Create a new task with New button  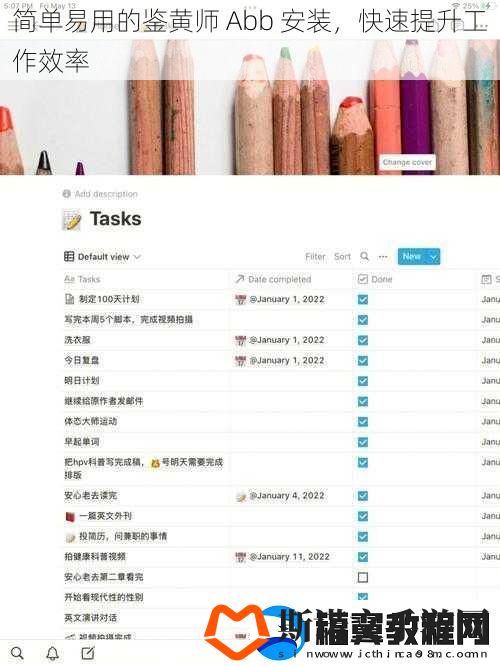coord(412,257)
